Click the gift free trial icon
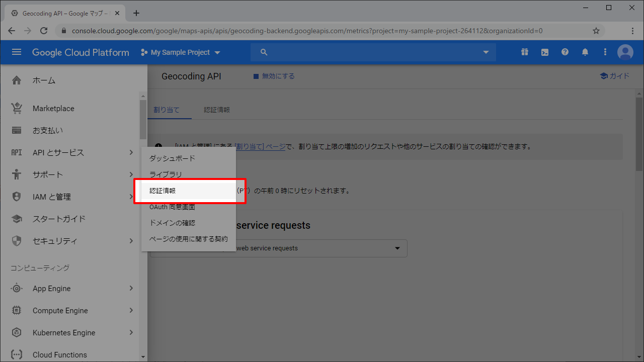 coord(525,52)
